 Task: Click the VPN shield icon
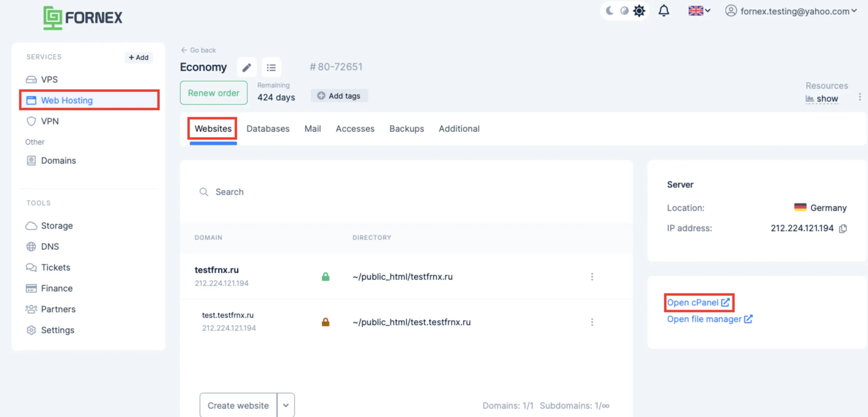[x=31, y=121]
